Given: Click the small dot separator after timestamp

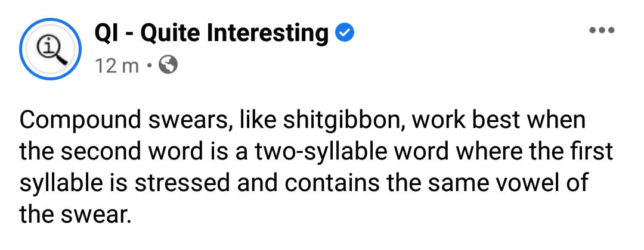Looking at the screenshot, I should click(149, 65).
